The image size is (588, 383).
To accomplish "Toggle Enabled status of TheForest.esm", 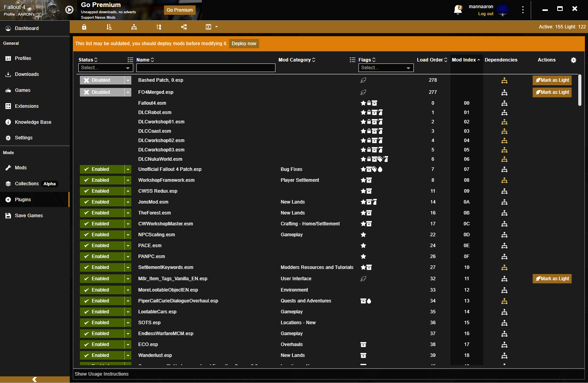I will [102, 213].
